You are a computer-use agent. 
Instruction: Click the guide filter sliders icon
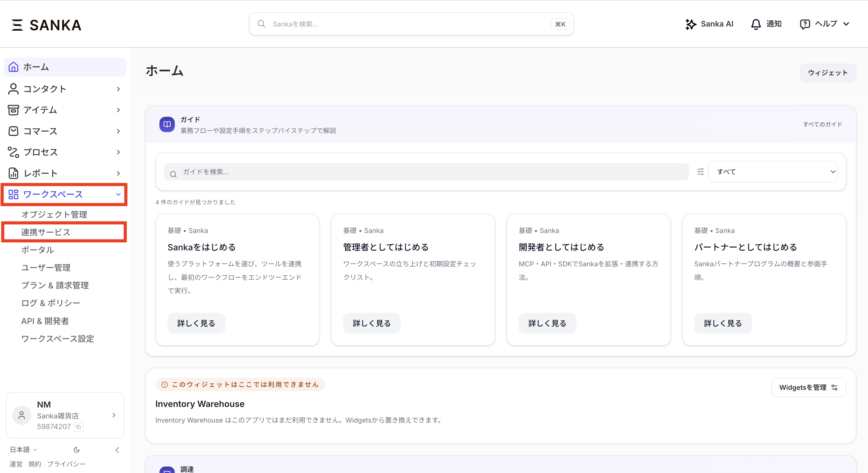[x=701, y=172]
